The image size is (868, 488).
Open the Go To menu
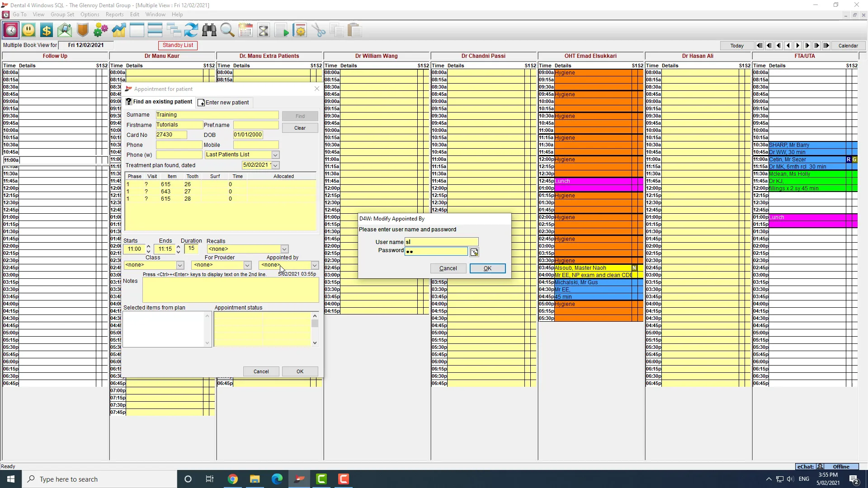(19, 14)
